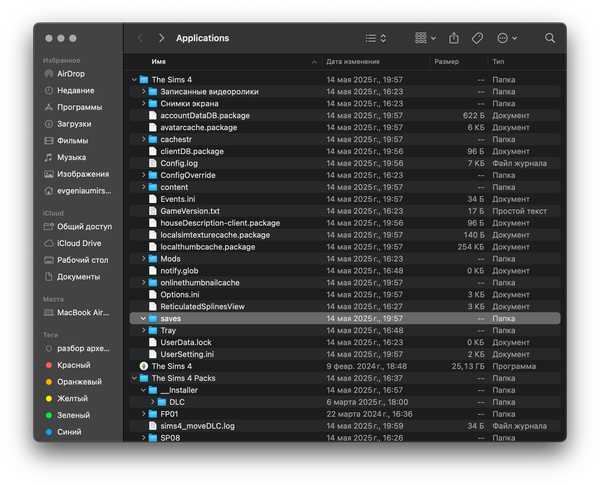
Task: Collapse the top The Sims 4 folder
Action: 134,80
